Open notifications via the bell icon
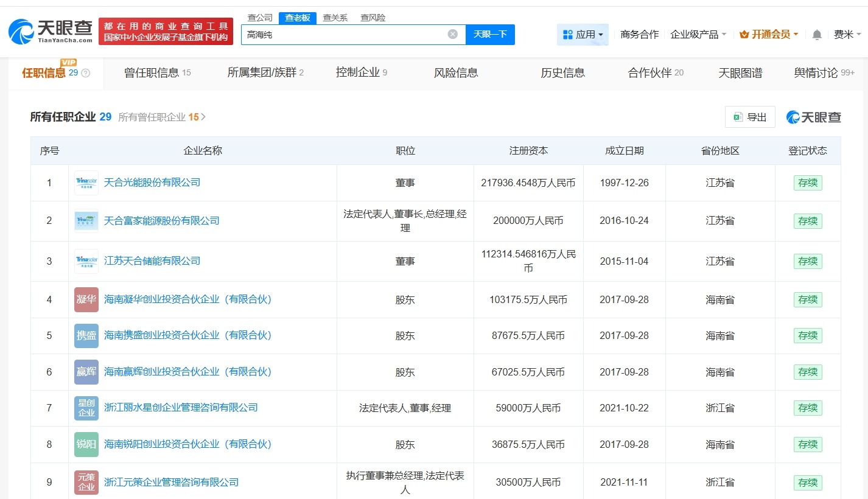 [816, 34]
